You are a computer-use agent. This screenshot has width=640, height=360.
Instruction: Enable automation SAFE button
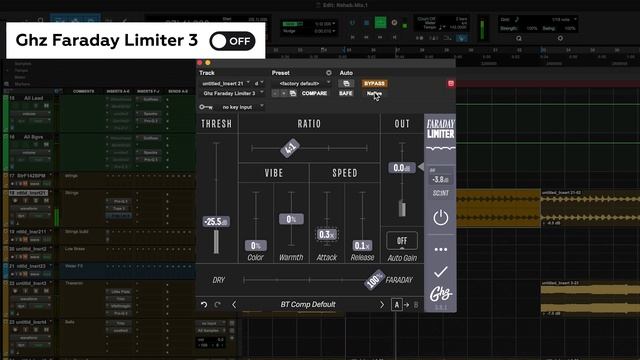346,93
